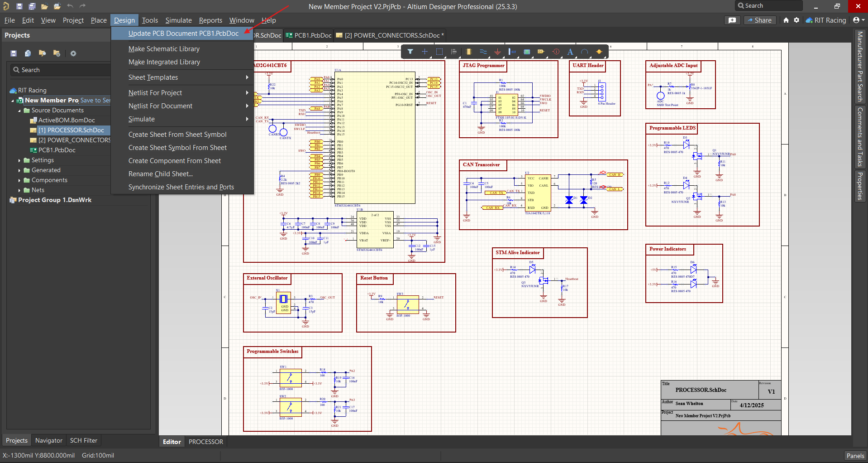868x463 pixels.
Task: Switch to the SCH Filter panel tab
Action: pos(84,440)
